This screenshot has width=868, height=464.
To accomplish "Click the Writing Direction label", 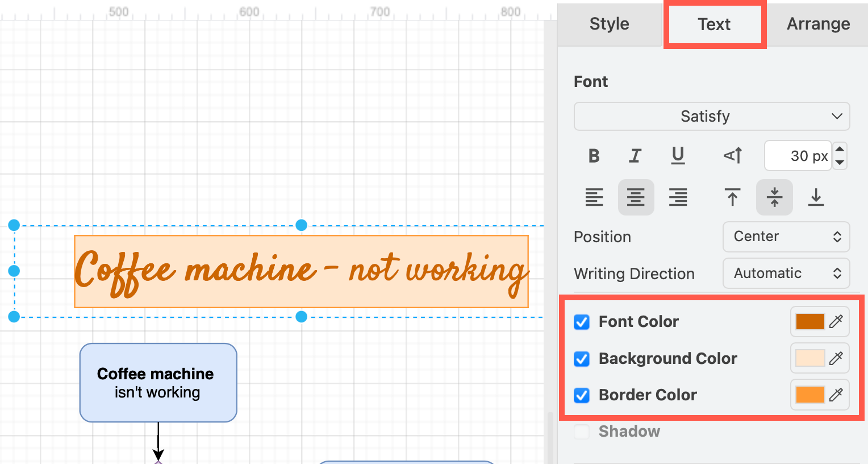I will 634,274.
